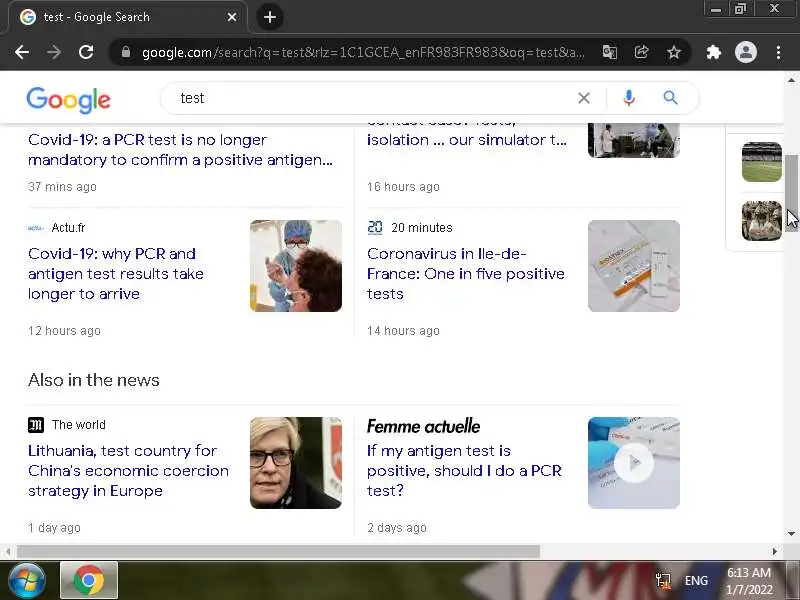Click the 20 minutes source icon
800x600 pixels.
point(375,228)
